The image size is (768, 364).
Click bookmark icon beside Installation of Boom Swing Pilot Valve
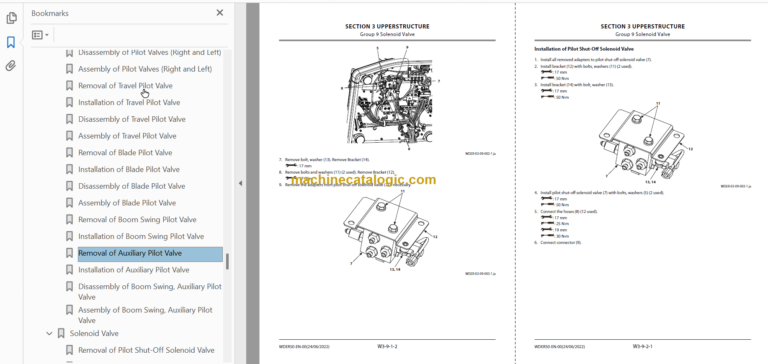click(x=70, y=236)
